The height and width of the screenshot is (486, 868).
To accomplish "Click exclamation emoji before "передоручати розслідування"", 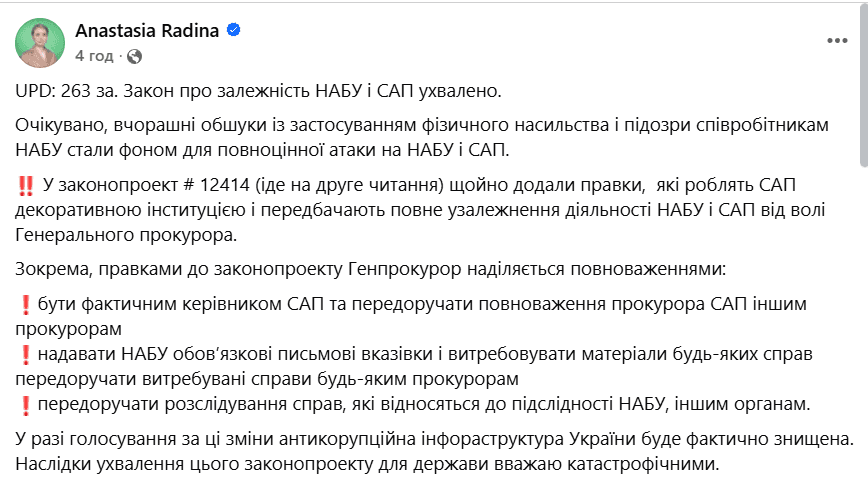I will 25,405.
